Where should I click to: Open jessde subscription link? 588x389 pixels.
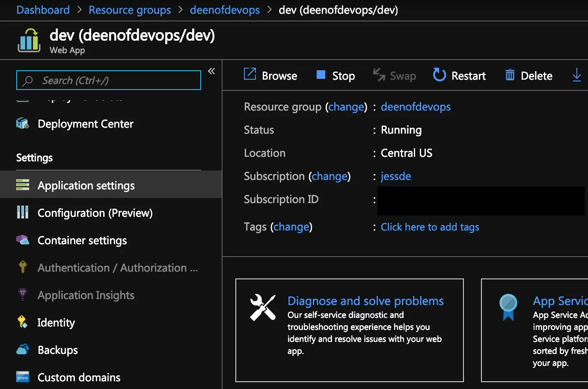click(396, 176)
